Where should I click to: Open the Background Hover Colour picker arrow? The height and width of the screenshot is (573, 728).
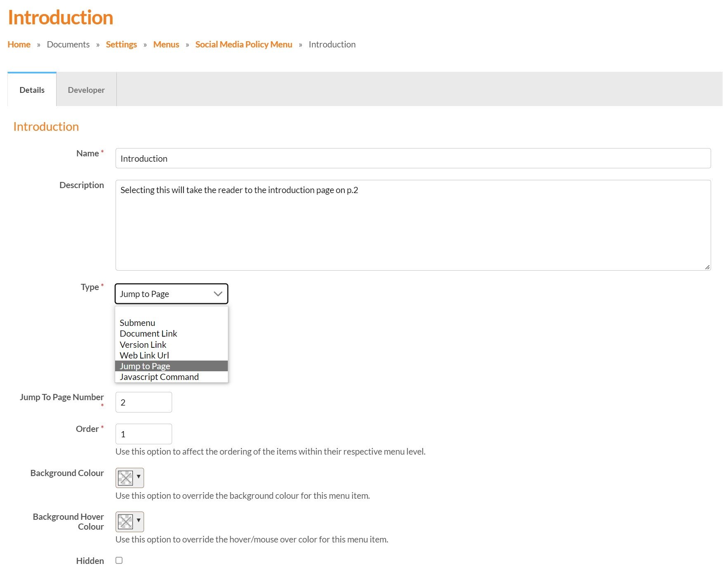[139, 521]
